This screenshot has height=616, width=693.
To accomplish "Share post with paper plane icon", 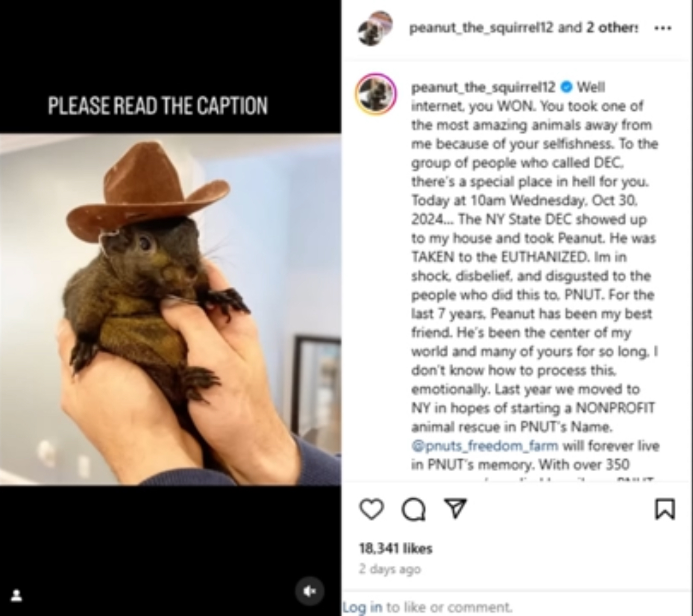I will click(455, 508).
